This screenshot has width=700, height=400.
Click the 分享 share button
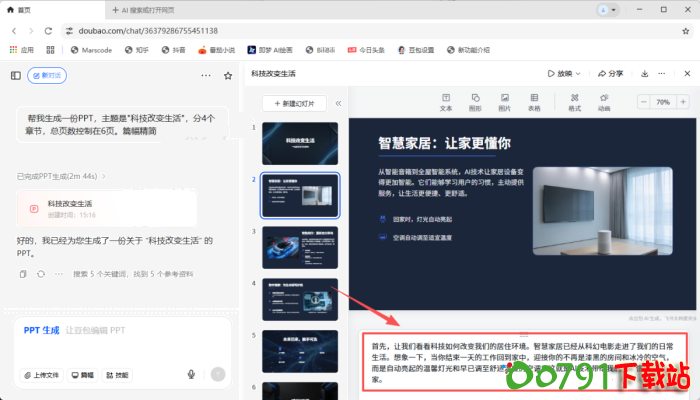pyautogui.click(x=609, y=74)
